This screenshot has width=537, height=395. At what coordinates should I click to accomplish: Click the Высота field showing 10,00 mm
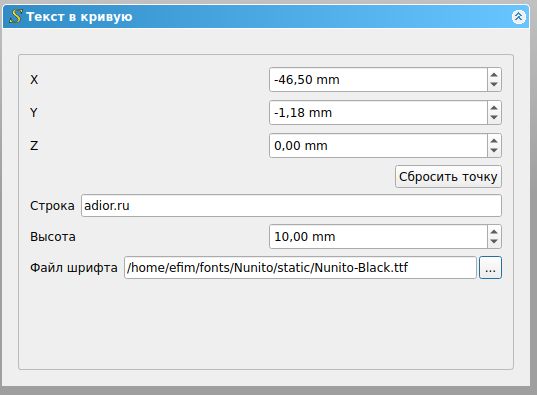pyautogui.click(x=378, y=236)
